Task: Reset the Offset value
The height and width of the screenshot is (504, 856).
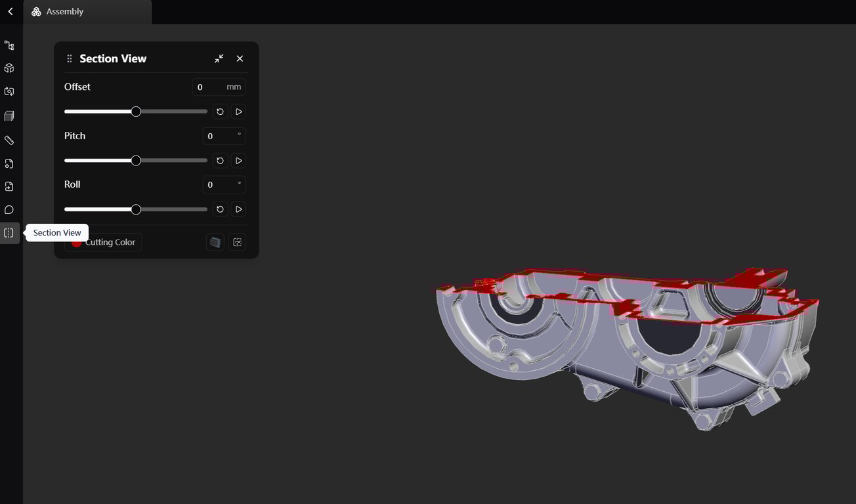Action: click(220, 112)
